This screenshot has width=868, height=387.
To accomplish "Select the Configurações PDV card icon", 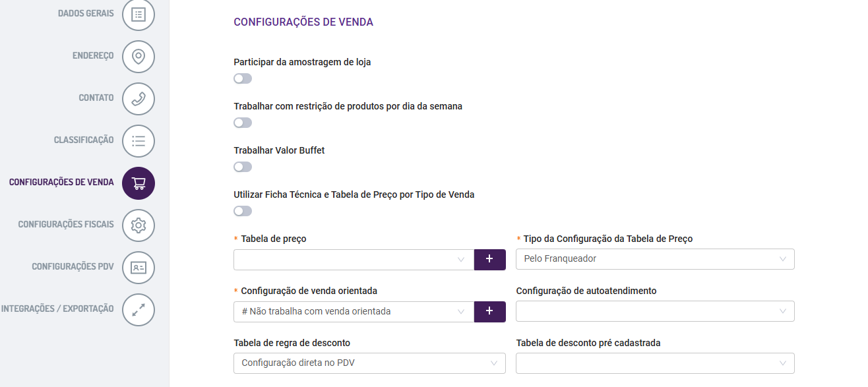I will pyautogui.click(x=139, y=268).
